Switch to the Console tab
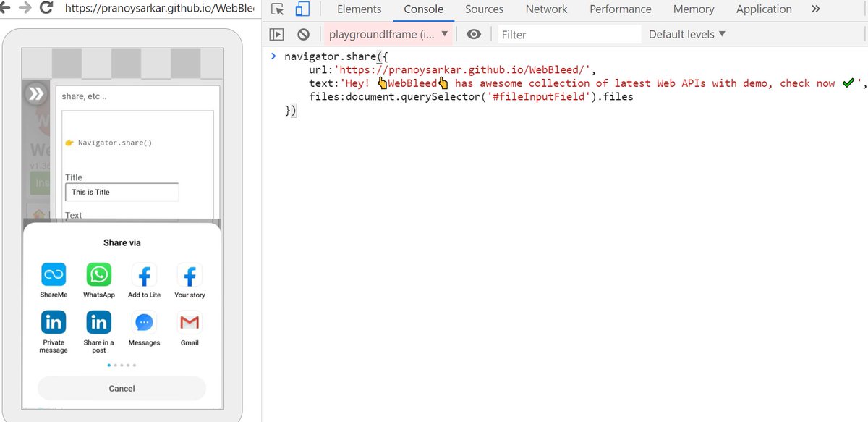 [424, 9]
